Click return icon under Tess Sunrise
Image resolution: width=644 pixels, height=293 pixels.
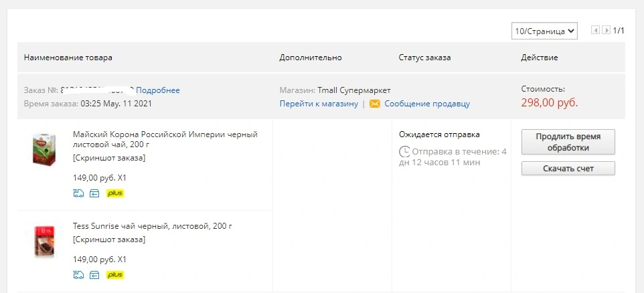coord(94,275)
